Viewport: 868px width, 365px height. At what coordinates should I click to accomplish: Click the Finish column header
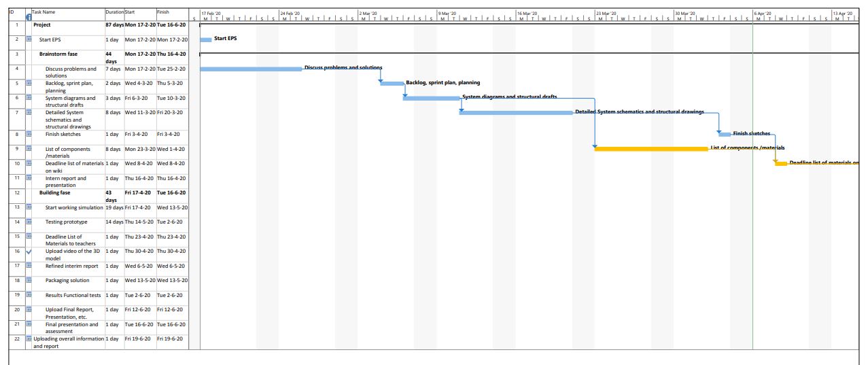tap(163, 12)
